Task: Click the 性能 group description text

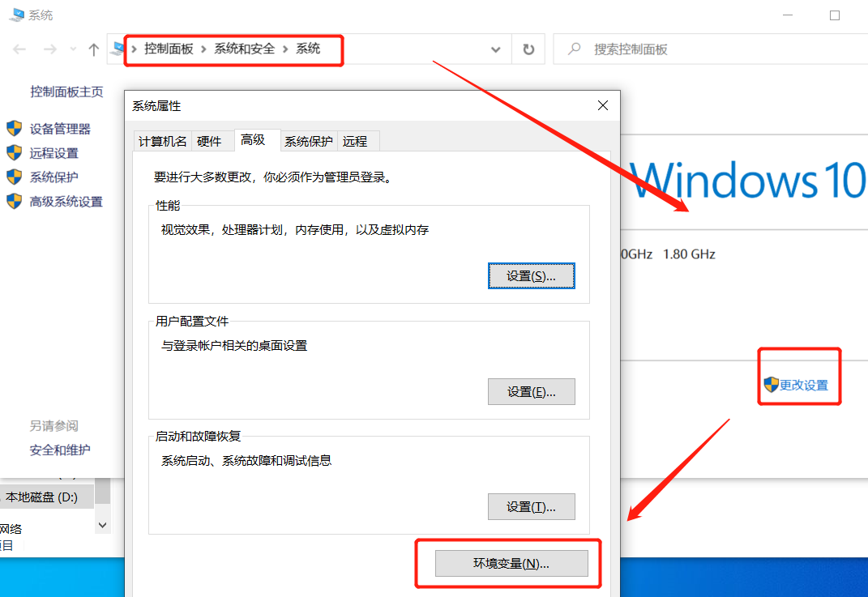Action: (x=295, y=229)
